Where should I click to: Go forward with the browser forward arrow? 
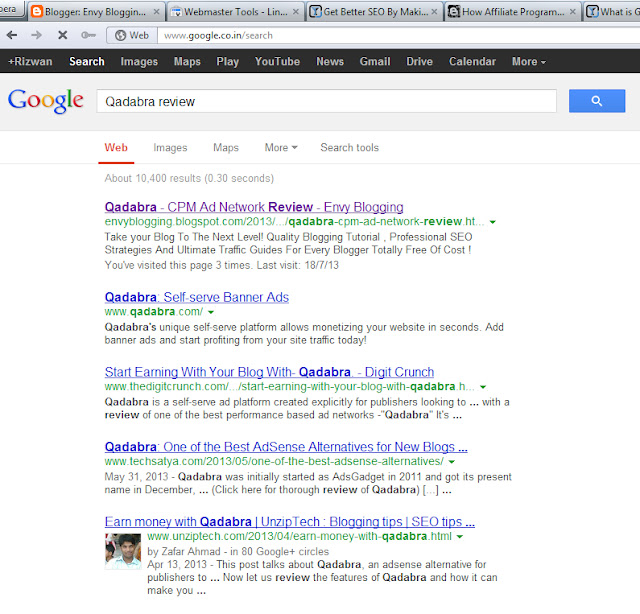coord(36,35)
